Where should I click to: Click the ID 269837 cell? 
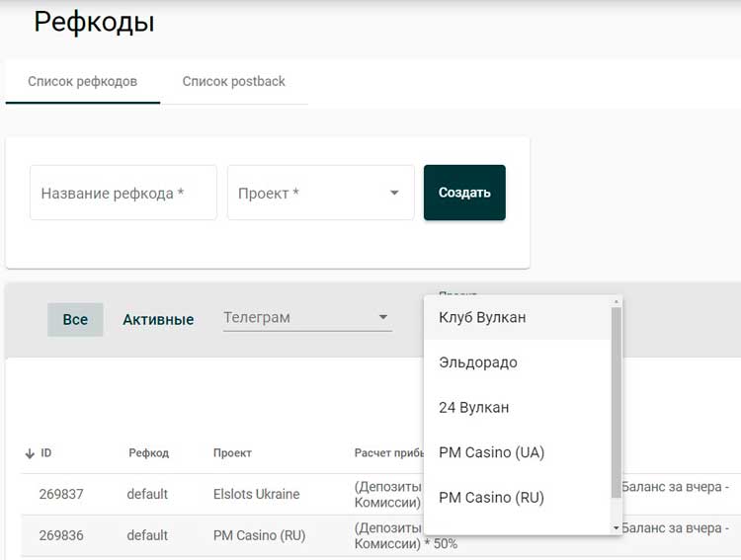coord(61,494)
